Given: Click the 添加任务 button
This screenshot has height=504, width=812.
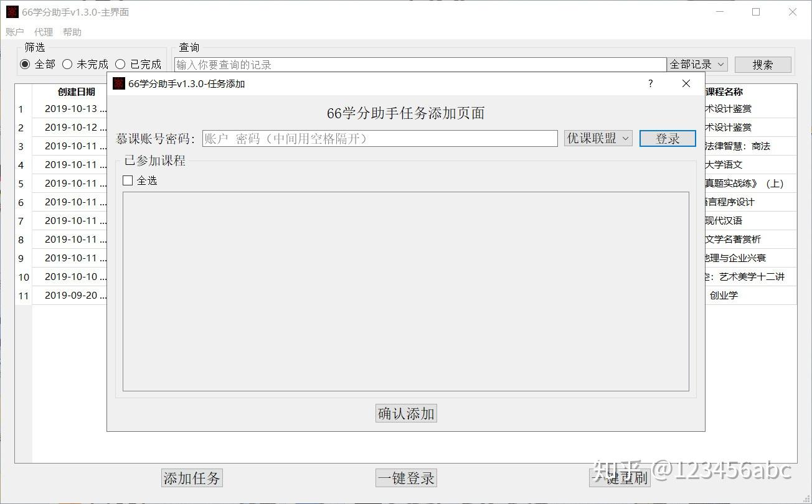Looking at the screenshot, I should coord(192,478).
